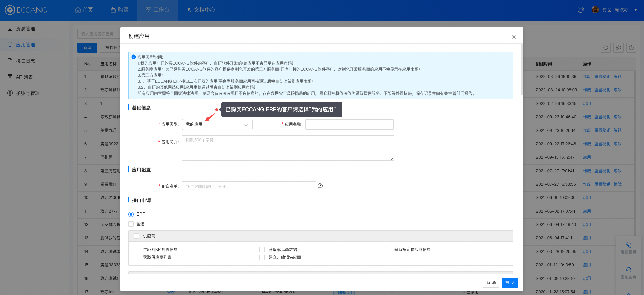Click 启用 in the 2022-02-26 16:33:15 row

pos(587,104)
